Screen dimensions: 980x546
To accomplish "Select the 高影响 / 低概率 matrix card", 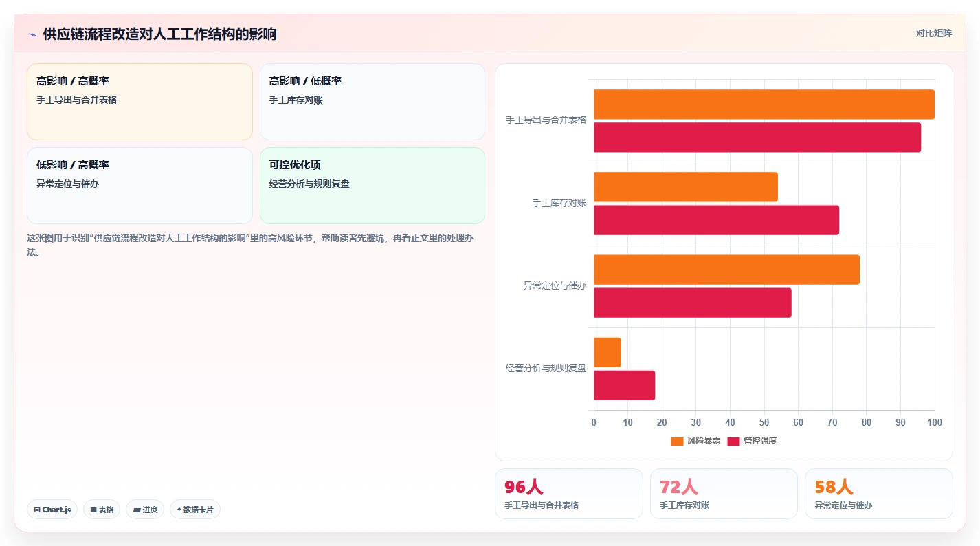I will (372, 102).
